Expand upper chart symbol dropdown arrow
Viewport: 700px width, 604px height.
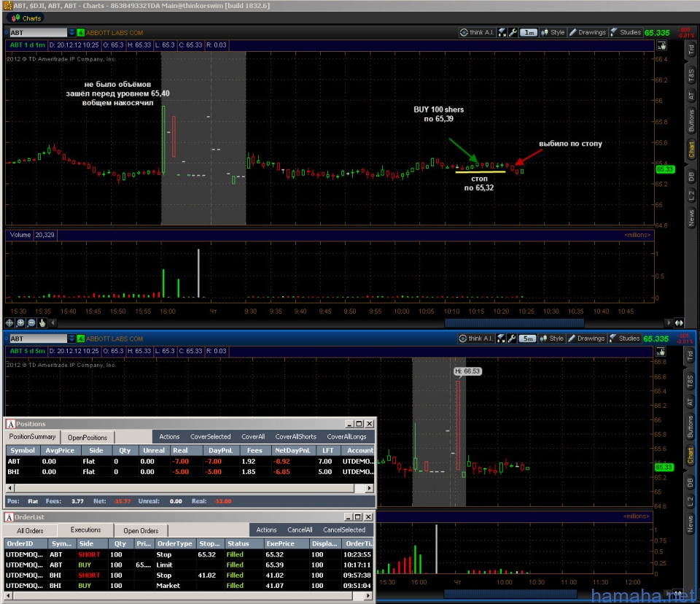point(71,33)
